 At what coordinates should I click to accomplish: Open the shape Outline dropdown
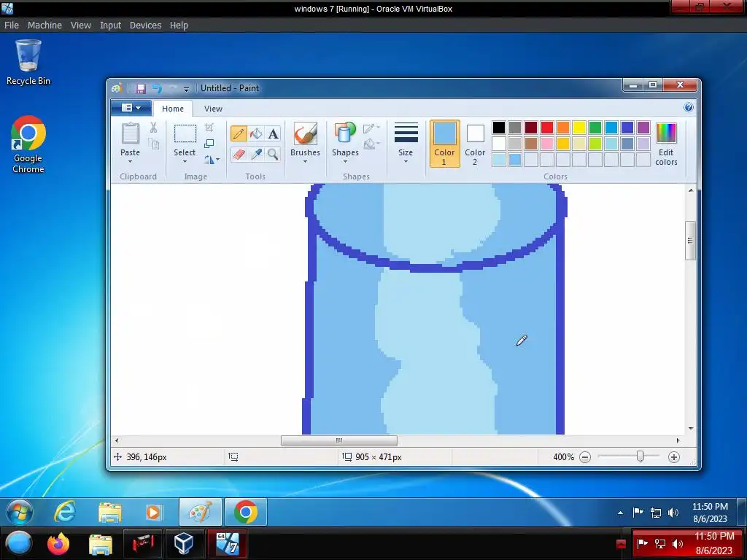pyautogui.click(x=371, y=128)
